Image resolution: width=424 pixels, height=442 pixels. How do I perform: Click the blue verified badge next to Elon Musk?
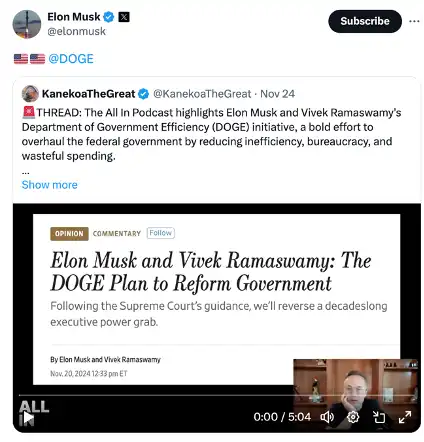click(x=109, y=17)
